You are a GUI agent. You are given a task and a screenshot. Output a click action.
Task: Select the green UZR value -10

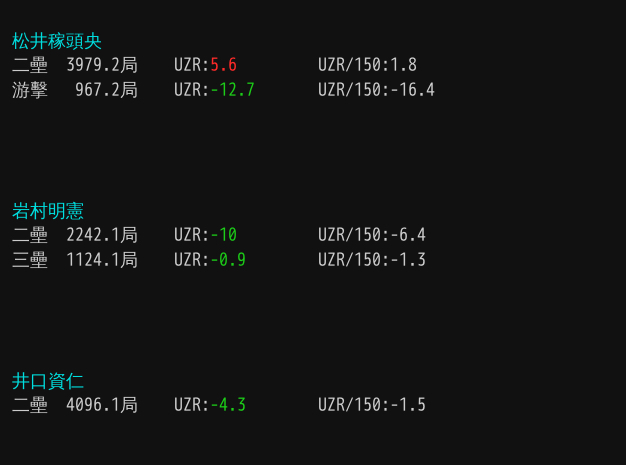point(223,235)
